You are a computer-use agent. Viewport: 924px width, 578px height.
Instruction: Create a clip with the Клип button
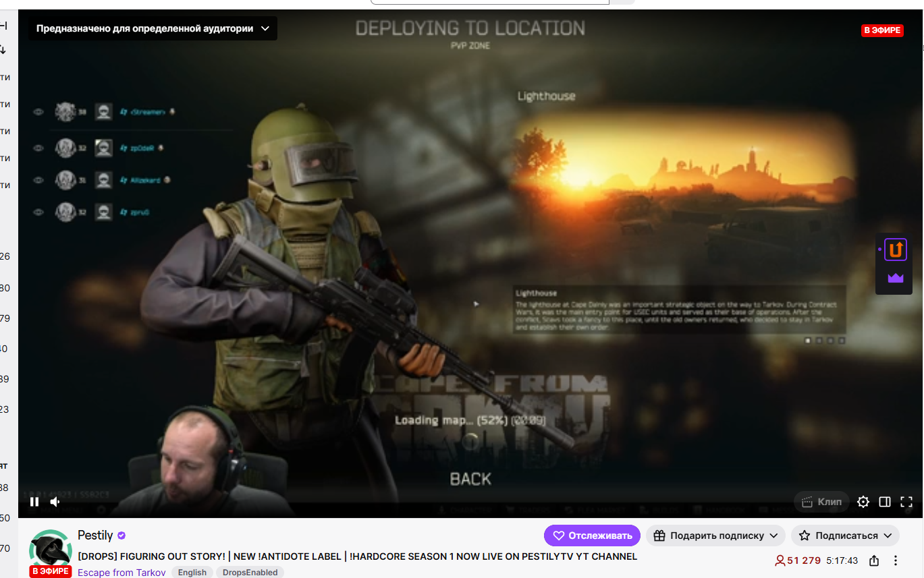pyautogui.click(x=822, y=502)
